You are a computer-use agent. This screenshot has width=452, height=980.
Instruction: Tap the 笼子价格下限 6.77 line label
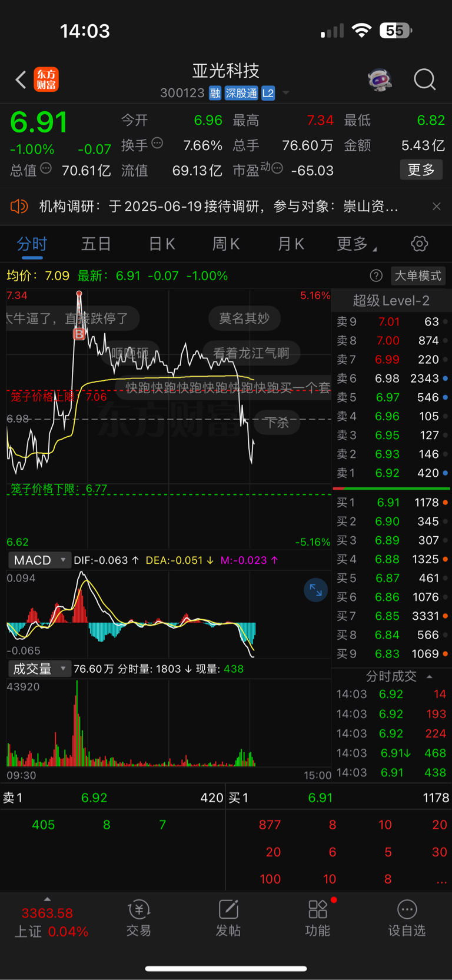[x=59, y=489]
